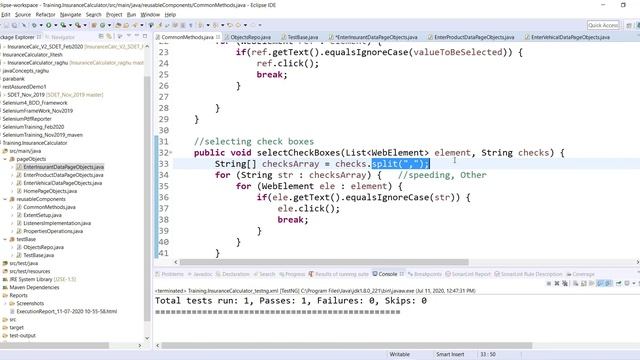Viewport: 640px width, 360px height.
Task: Select the parabank project
Action: point(13,79)
